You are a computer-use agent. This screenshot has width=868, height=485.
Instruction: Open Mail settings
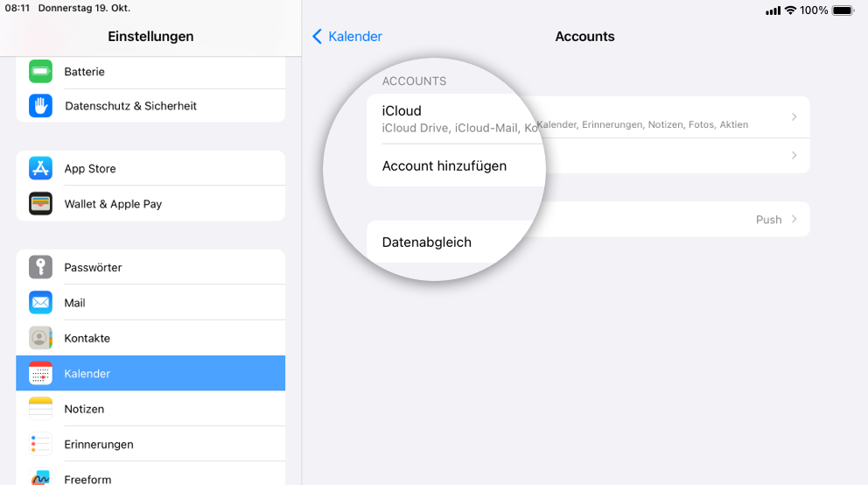pyautogui.click(x=150, y=303)
